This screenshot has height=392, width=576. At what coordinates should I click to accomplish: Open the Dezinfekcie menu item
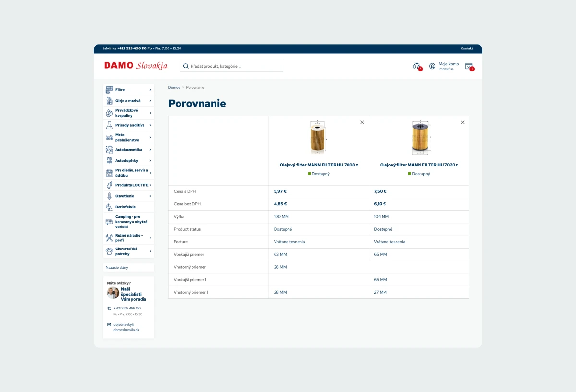click(x=129, y=207)
